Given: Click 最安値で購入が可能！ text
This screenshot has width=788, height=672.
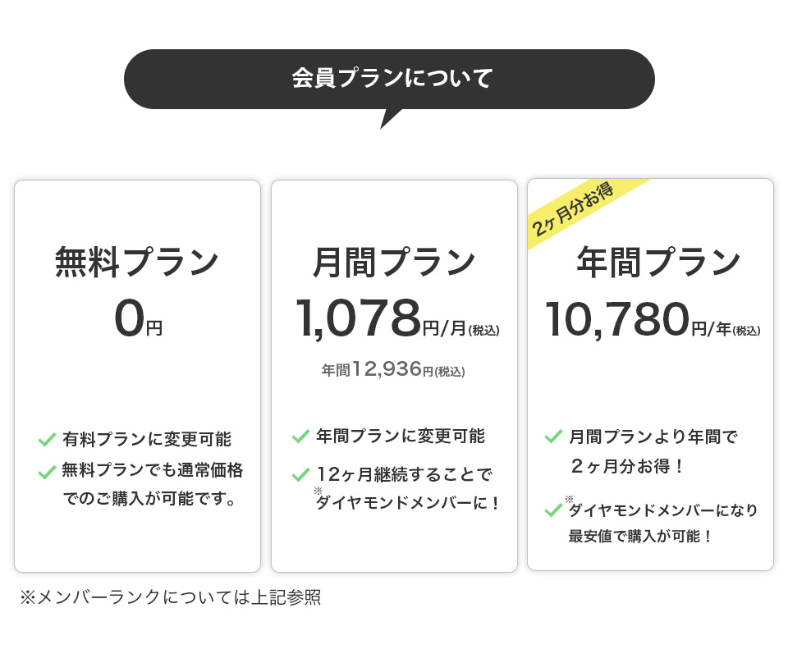Looking at the screenshot, I should 640,537.
